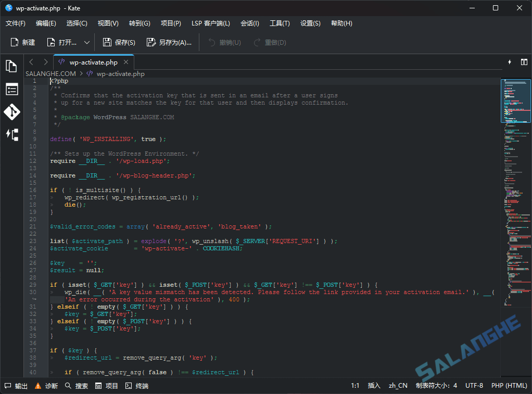The height and width of the screenshot is (394, 532).
Task: Toggle the Diagnostics panel
Action: [x=46, y=386]
